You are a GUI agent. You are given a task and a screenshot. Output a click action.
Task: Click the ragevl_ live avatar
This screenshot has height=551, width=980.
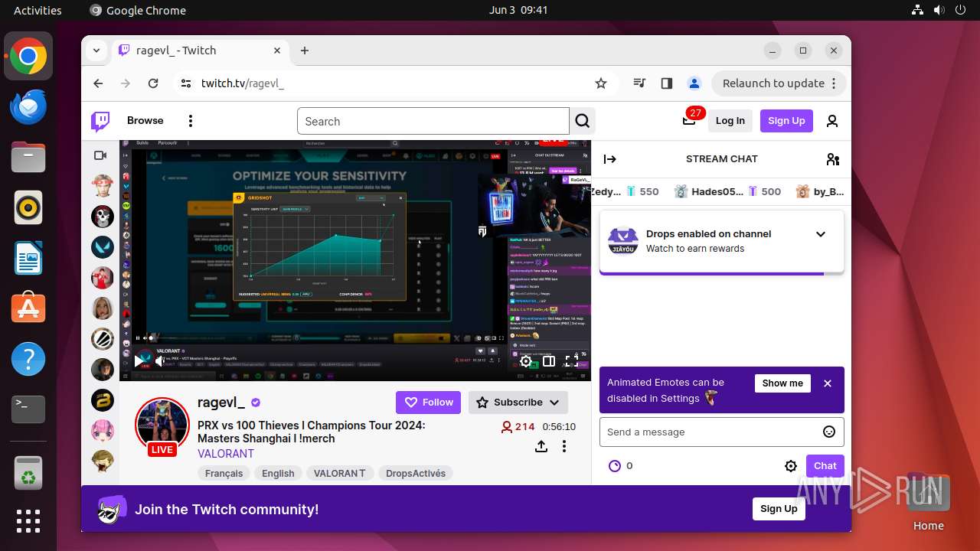click(x=162, y=425)
